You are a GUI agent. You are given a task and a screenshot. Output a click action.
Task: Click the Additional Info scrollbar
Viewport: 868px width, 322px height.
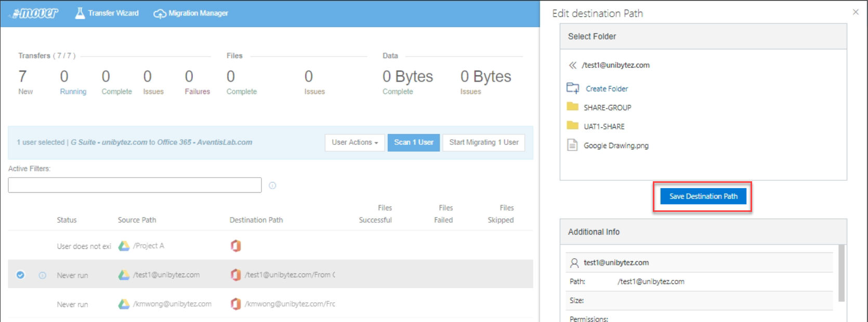841,273
